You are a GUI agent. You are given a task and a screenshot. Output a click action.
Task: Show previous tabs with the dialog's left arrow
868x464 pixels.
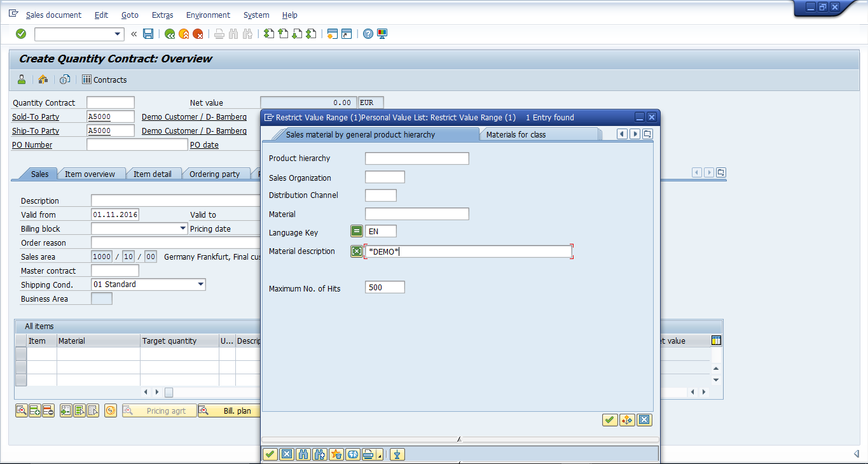point(623,134)
